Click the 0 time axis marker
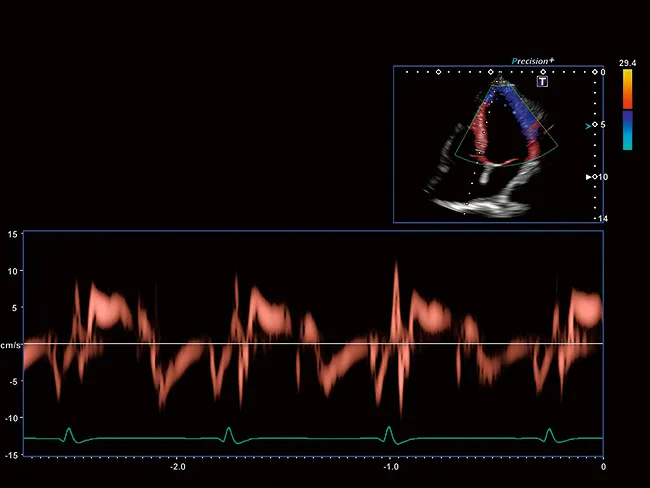The height and width of the screenshot is (488, 650). click(x=602, y=466)
